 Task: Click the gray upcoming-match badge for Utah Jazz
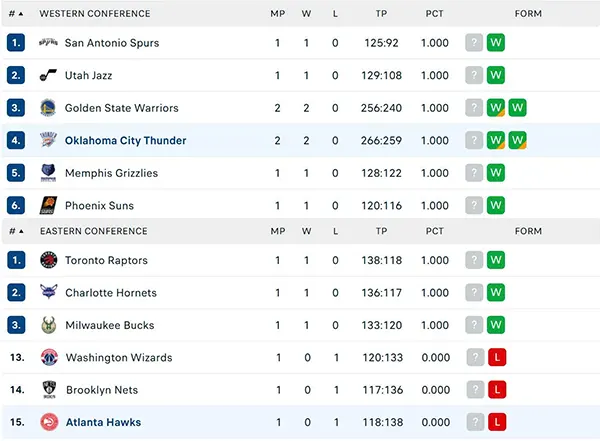pos(474,76)
